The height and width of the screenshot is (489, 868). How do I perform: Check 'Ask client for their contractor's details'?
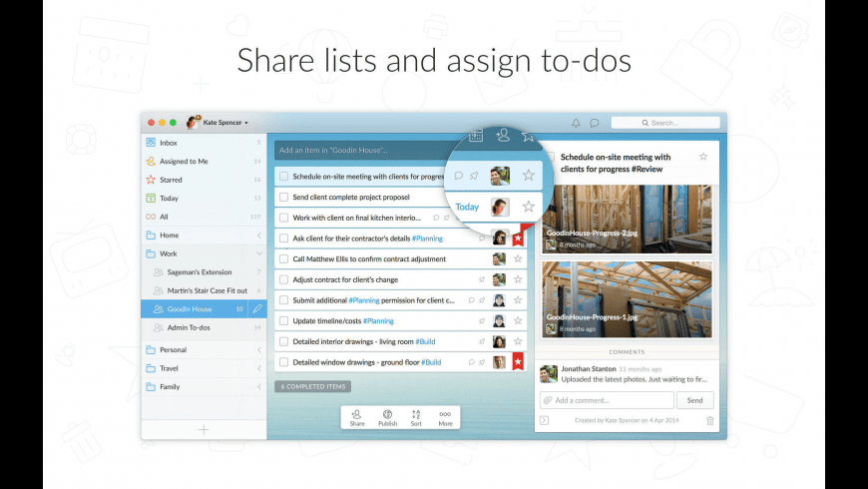point(283,239)
